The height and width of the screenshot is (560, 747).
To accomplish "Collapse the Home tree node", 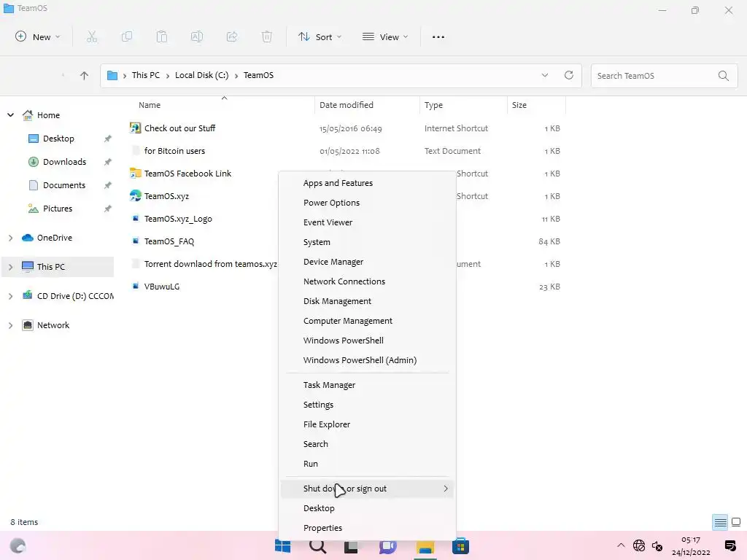I will (10, 114).
